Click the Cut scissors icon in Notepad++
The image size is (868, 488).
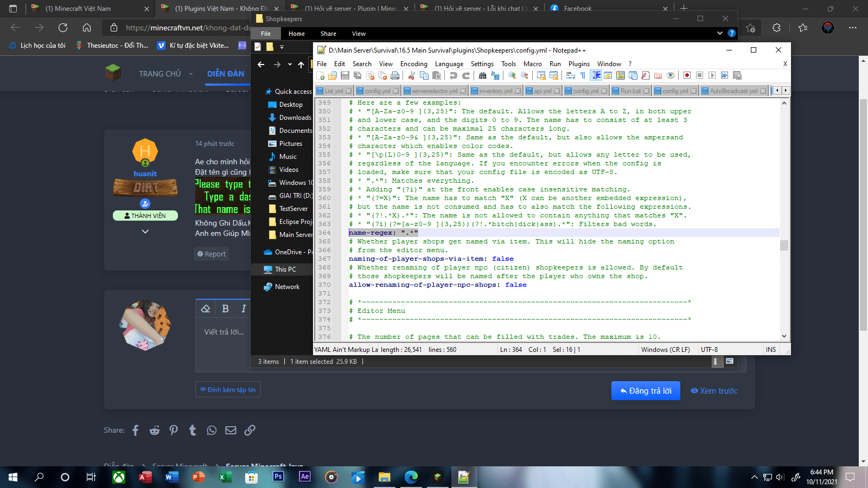point(412,75)
